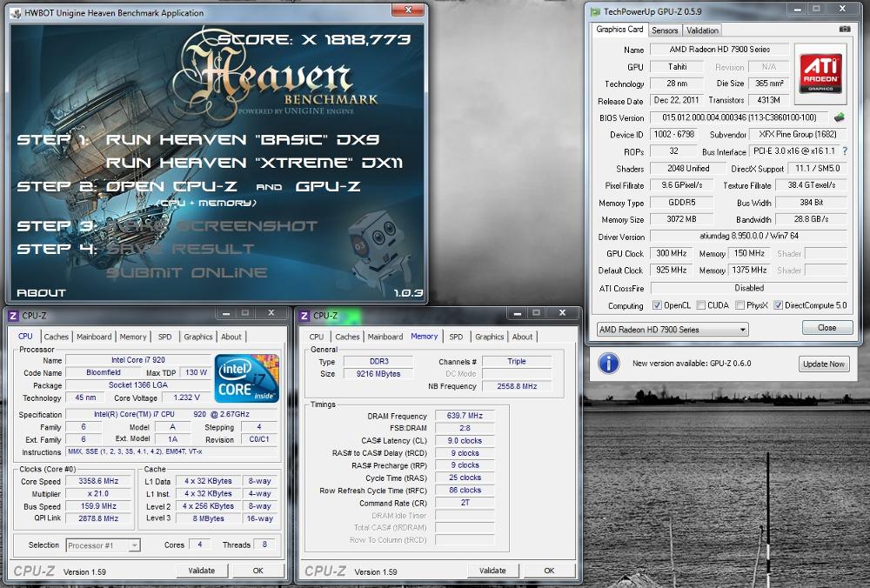This screenshot has width=870, height=588.
Task: Click the Bus Interface question mark help
Action: coord(845,150)
